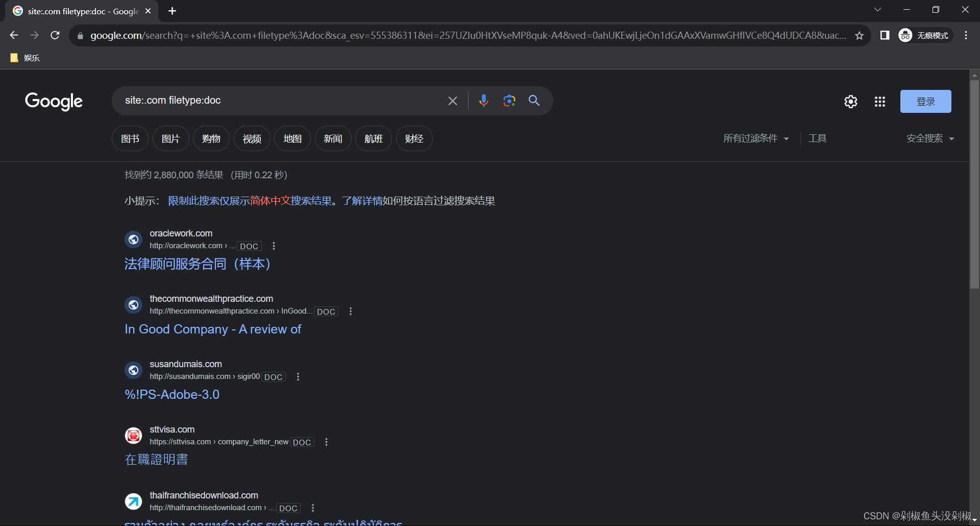Click the susandumais.com site name
Viewport: 980px width, 526px height.
point(186,364)
